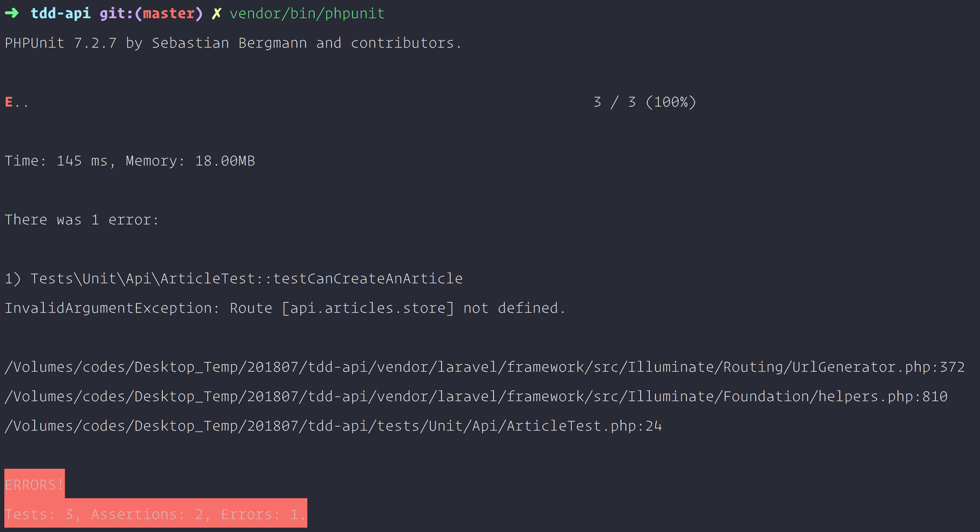Image resolution: width=980 pixels, height=532 pixels.
Task: Click the PHPUnit 7.2.7 version line
Action: [x=233, y=43]
